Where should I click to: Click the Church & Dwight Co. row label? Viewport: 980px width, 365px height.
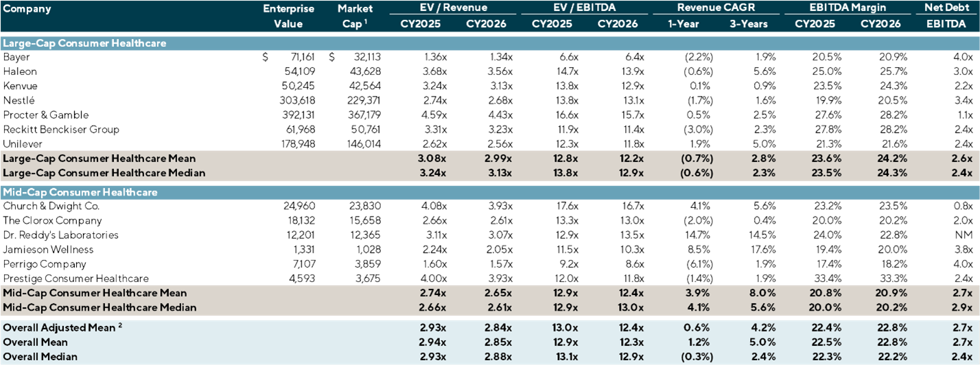pos(51,206)
